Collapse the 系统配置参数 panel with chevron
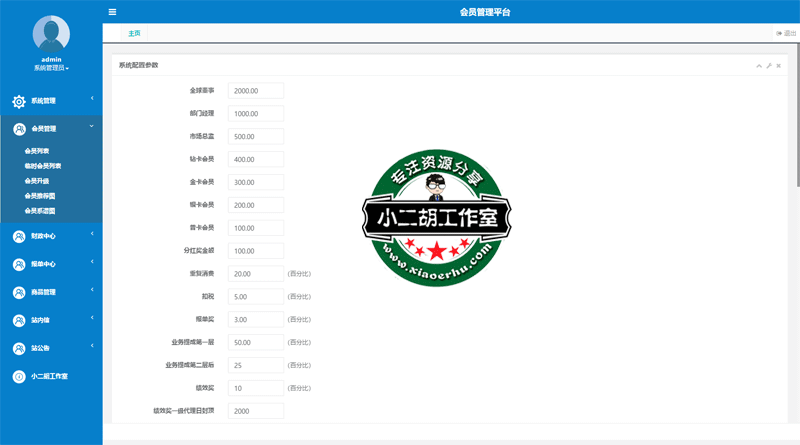The height and width of the screenshot is (445, 800). click(x=758, y=66)
